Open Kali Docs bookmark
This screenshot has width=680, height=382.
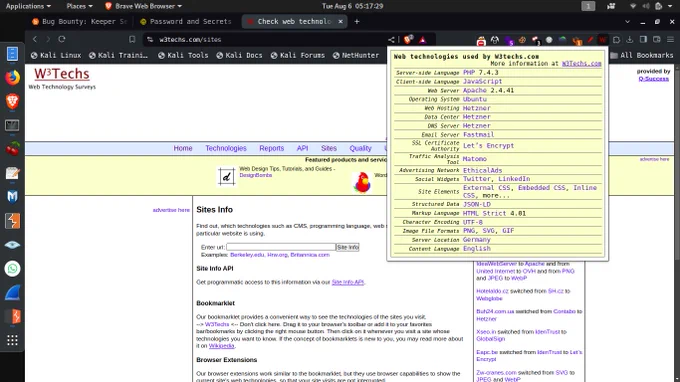pos(239,56)
